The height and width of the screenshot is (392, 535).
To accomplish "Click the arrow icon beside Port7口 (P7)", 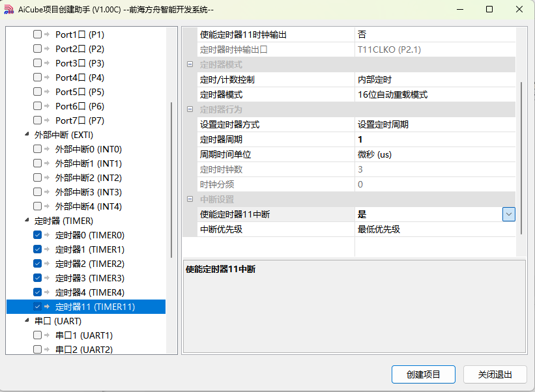I will click(47, 120).
